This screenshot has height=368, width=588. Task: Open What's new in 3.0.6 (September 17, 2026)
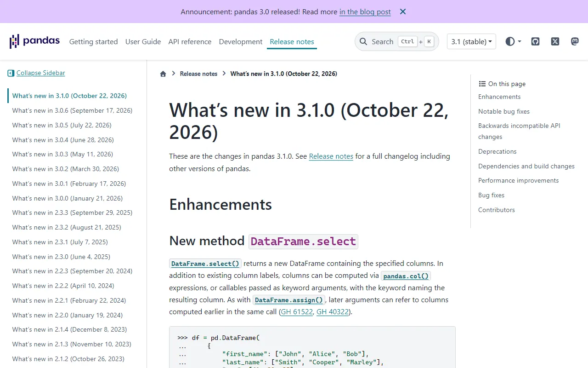[72, 110]
